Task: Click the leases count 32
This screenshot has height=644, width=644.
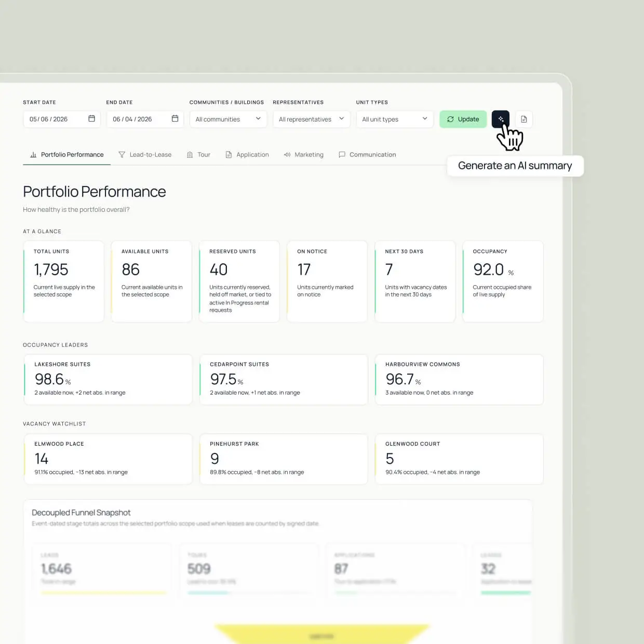Action: point(488,569)
